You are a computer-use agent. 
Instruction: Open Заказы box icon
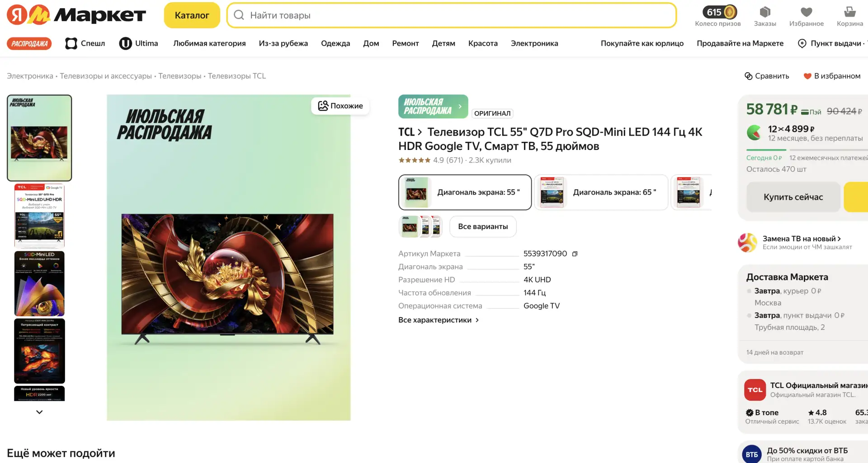[x=765, y=12]
